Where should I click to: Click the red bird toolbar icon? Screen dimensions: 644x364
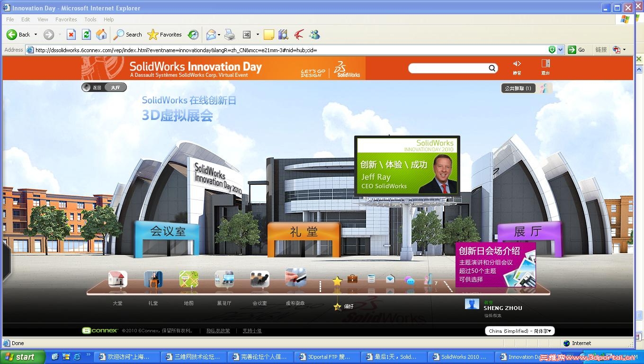[x=299, y=35]
